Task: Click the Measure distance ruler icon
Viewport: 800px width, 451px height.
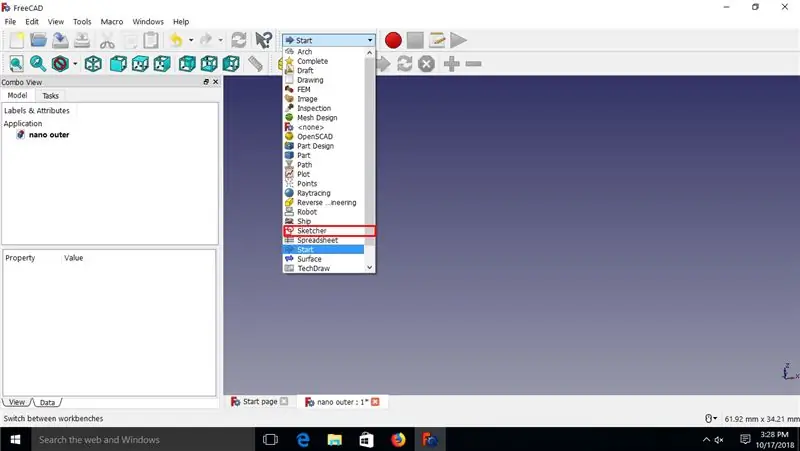Action: tap(256, 64)
